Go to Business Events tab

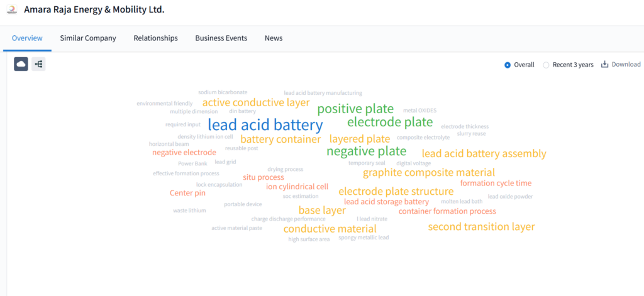pos(221,38)
